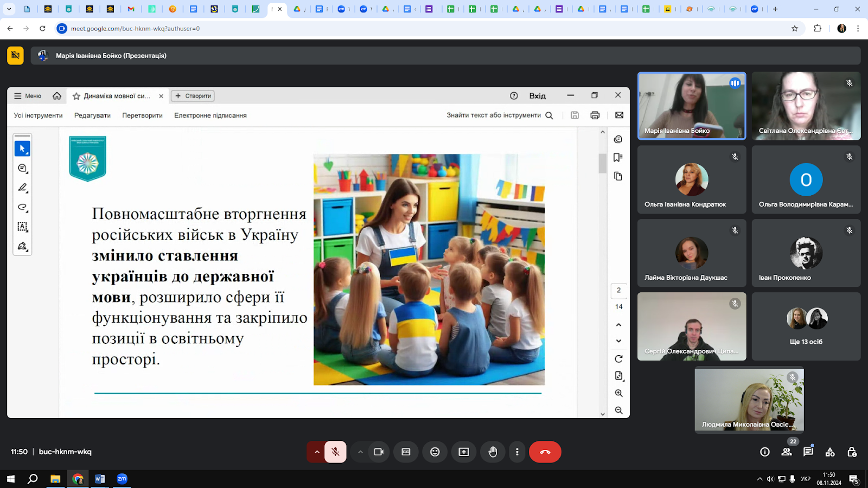Click Марія Іванівна Бойко's video tile
This screenshot has height=488, width=868.
coord(692,106)
